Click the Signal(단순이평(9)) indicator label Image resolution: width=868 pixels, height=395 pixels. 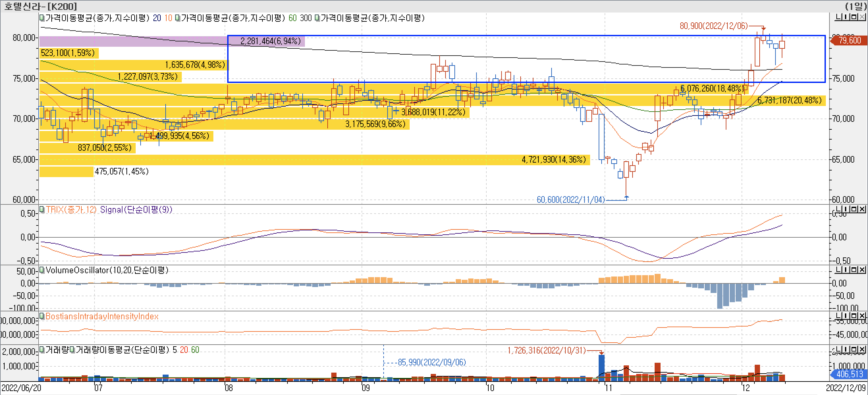click(x=136, y=210)
